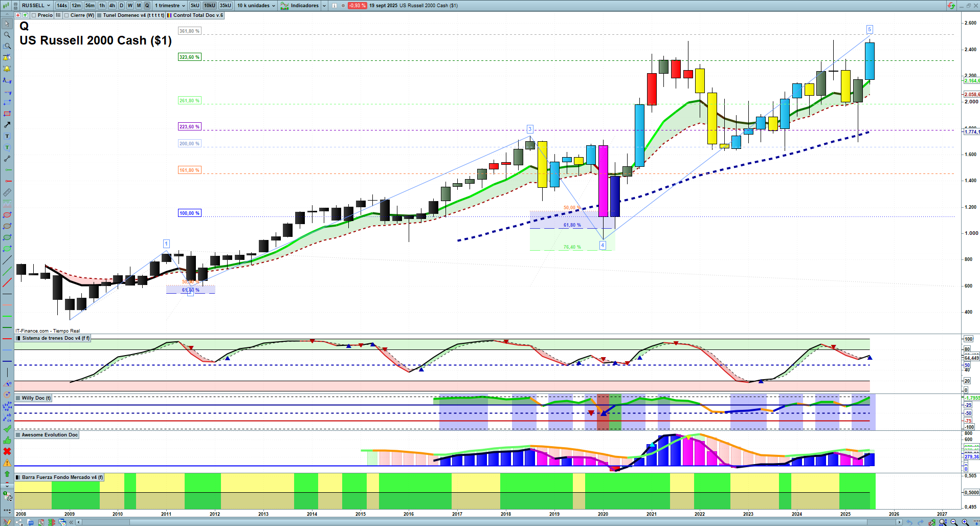
Task: Select the 56m timeframe
Action: tap(90, 6)
